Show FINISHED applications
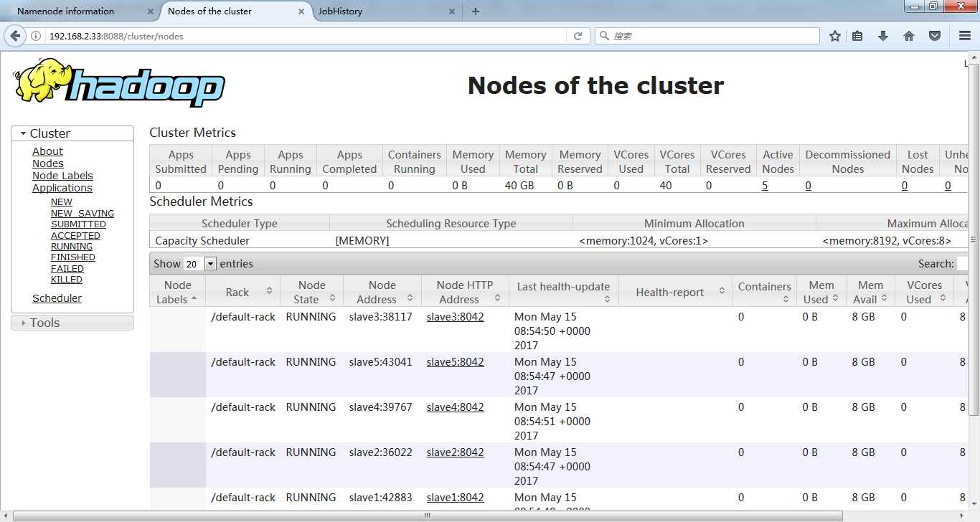The width and height of the screenshot is (980, 522). 73,257
